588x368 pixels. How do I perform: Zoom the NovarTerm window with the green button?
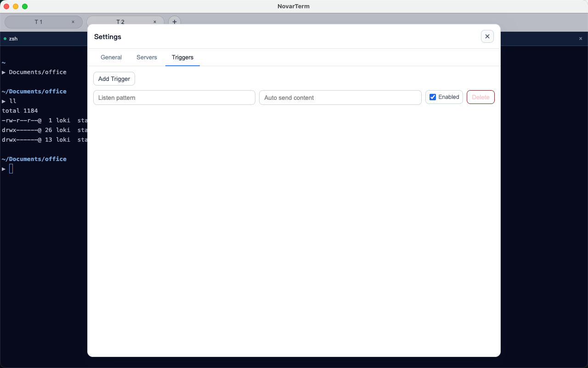click(x=24, y=6)
